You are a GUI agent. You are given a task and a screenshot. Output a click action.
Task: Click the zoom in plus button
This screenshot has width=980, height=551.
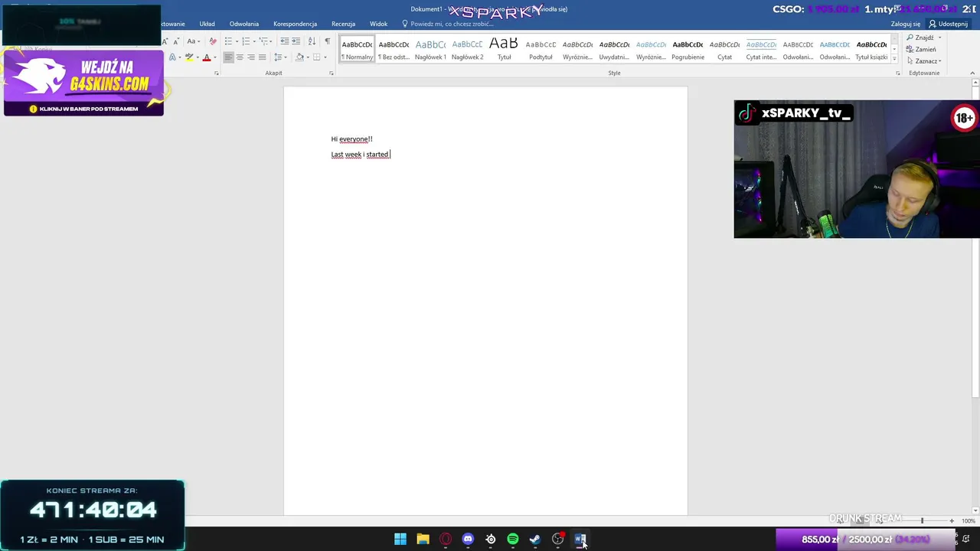tap(952, 521)
